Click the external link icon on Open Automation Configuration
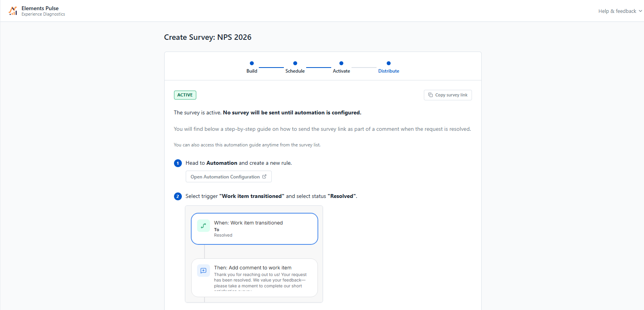This screenshot has height=310, width=644. click(x=264, y=176)
